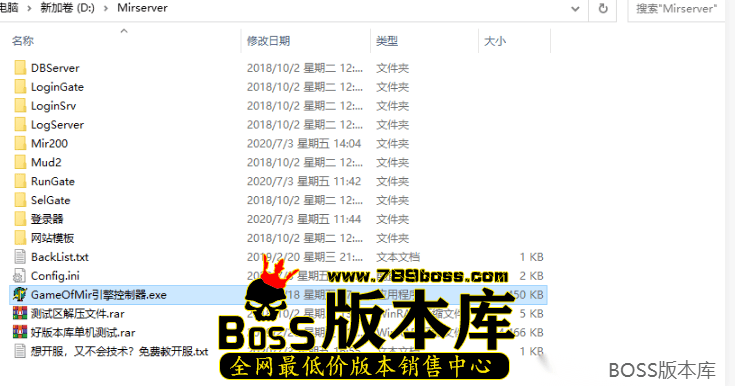The width and height of the screenshot is (735, 386).
Task: Click the 网站模板 folder icon
Action: coord(20,238)
